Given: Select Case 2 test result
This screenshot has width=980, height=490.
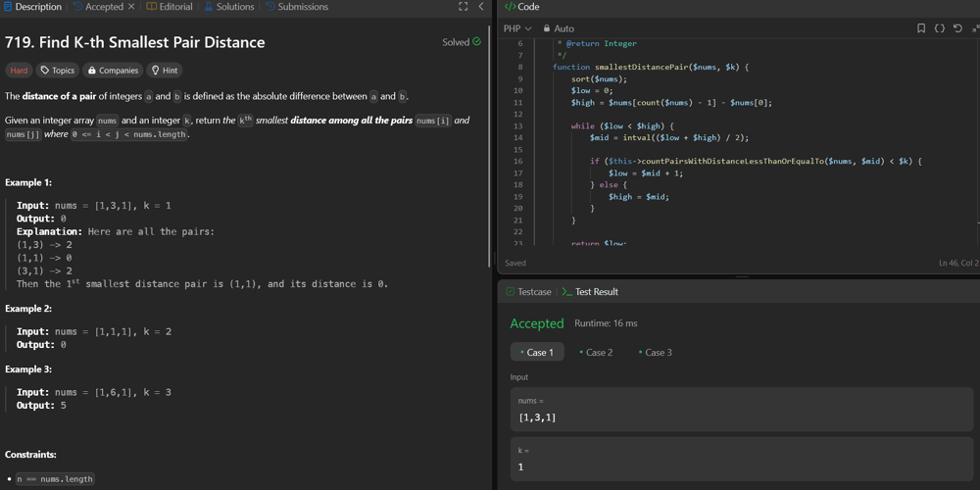Looking at the screenshot, I should tap(596, 352).
